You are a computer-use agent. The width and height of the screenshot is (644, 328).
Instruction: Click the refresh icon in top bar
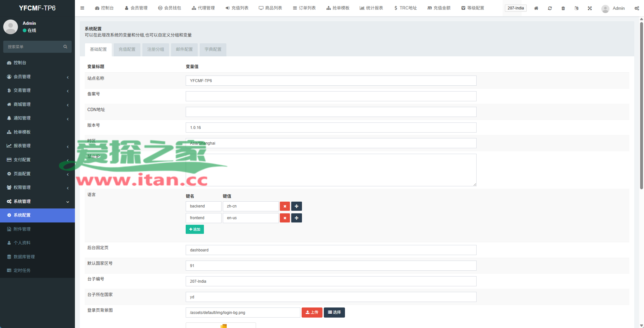550,8
